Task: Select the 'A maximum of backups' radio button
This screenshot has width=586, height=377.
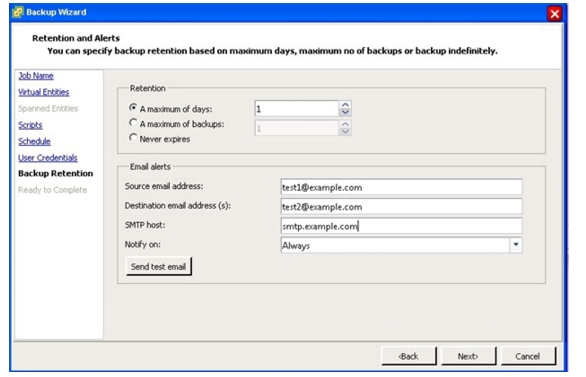Action: pyautogui.click(x=133, y=123)
